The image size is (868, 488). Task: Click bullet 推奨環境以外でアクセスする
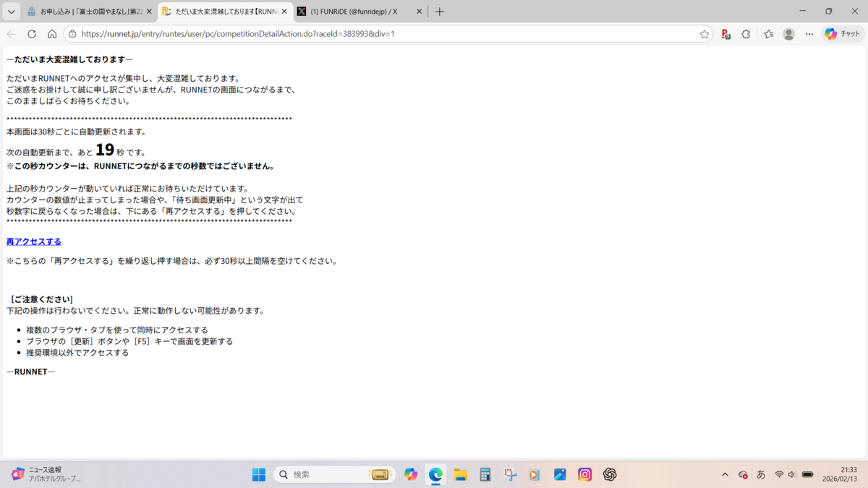pos(77,353)
